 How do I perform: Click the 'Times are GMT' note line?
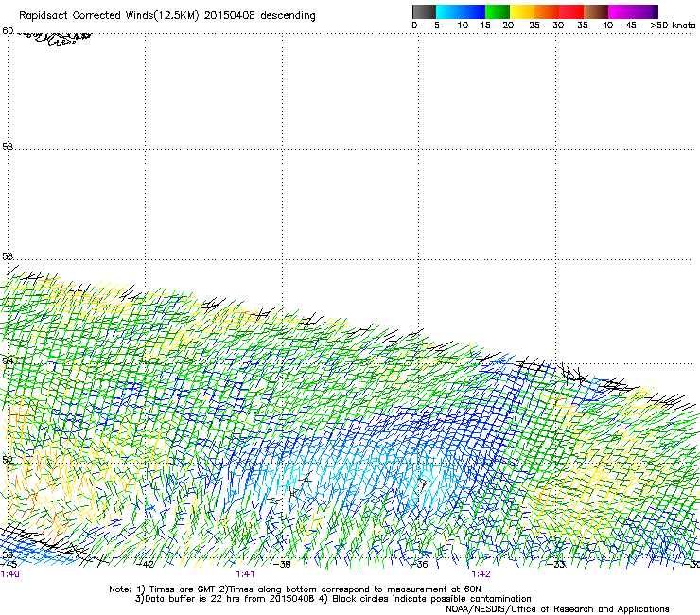[294, 589]
